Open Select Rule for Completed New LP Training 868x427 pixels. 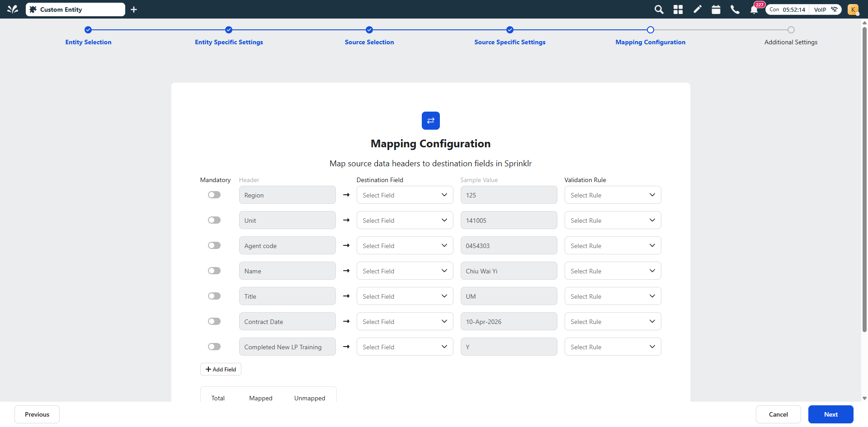(x=613, y=347)
